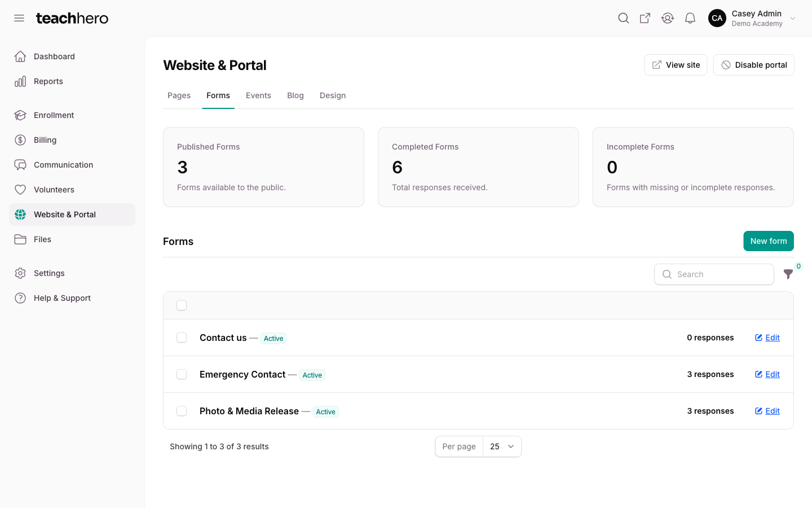Open Reports from the sidebar
This screenshot has height=508, width=812.
72,81
